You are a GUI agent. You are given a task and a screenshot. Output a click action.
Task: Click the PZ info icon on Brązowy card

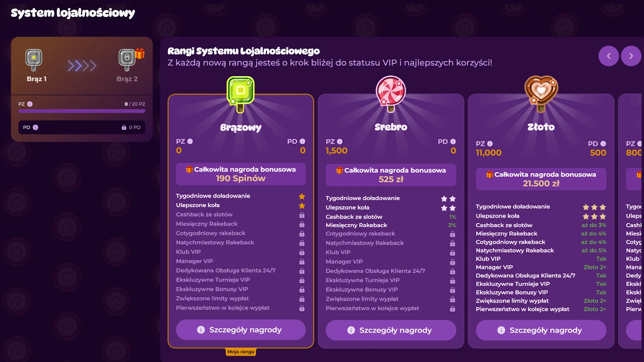pyautogui.click(x=190, y=141)
